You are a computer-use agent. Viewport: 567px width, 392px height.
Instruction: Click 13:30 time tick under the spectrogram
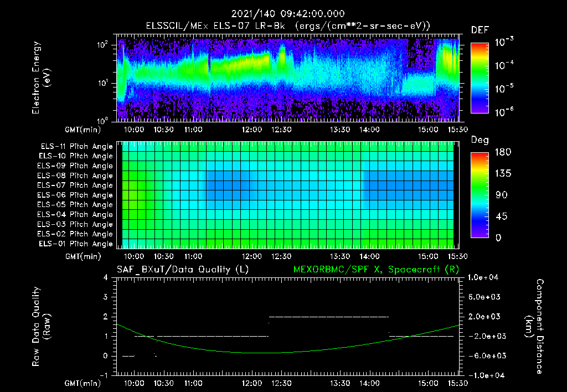tap(340, 130)
